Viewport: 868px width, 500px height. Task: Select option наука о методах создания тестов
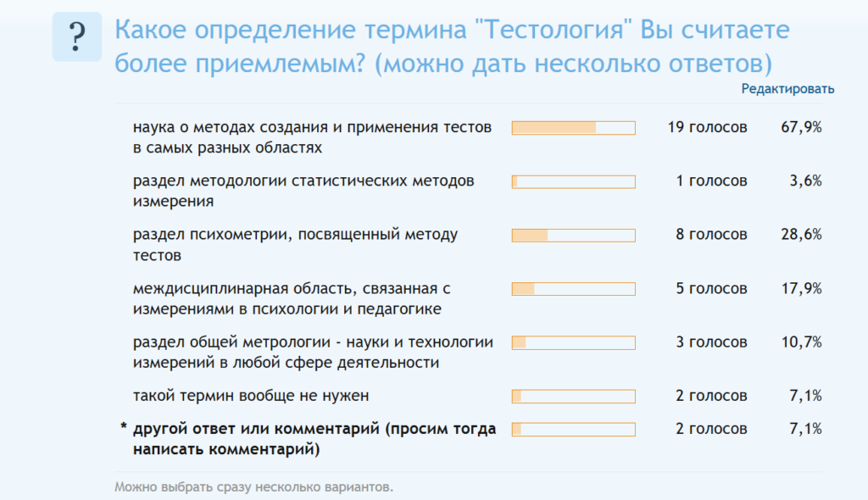click(312, 137)
